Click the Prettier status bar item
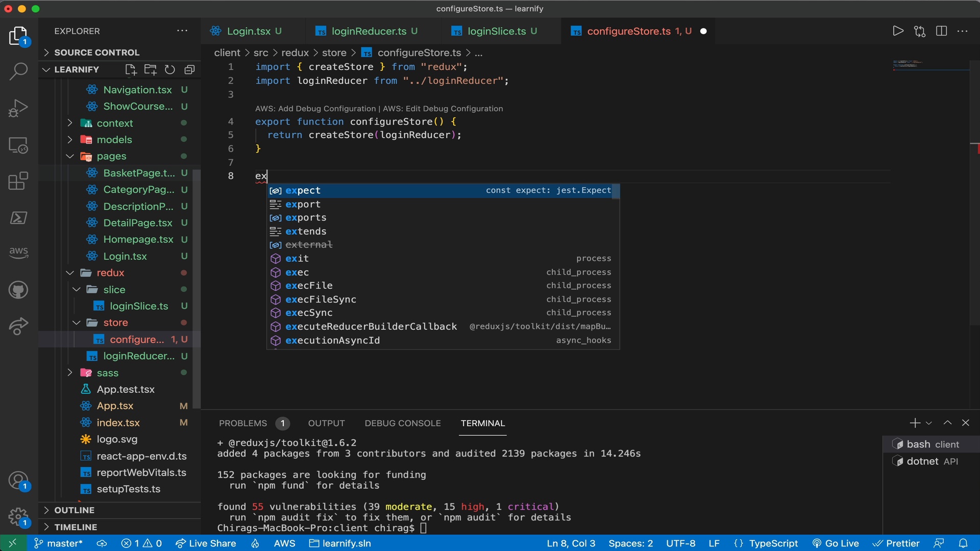Image resolution: width=980 pixels, height=551 pixels. [901, 543]
